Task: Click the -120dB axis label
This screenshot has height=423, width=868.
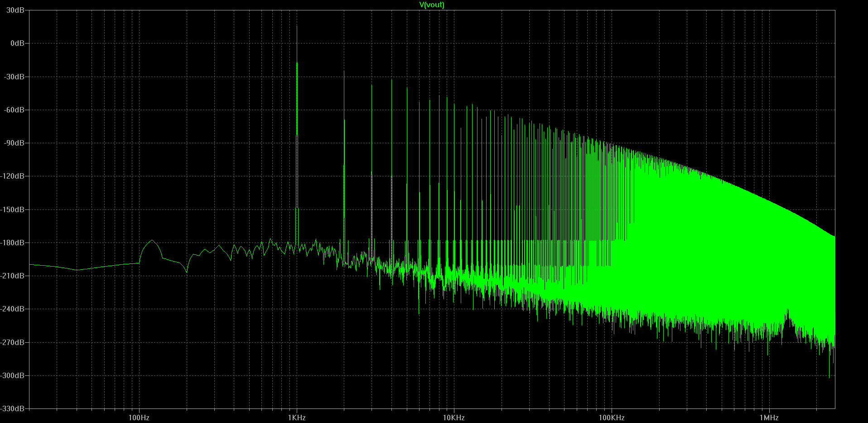Action: (13, 176)
